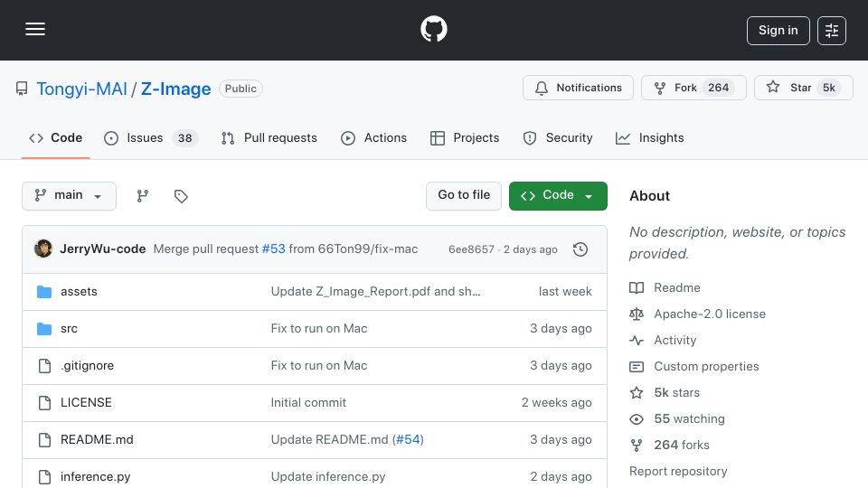The image size is (868, 488).
Task: Open the Actions tab
Action: point(373,137)
